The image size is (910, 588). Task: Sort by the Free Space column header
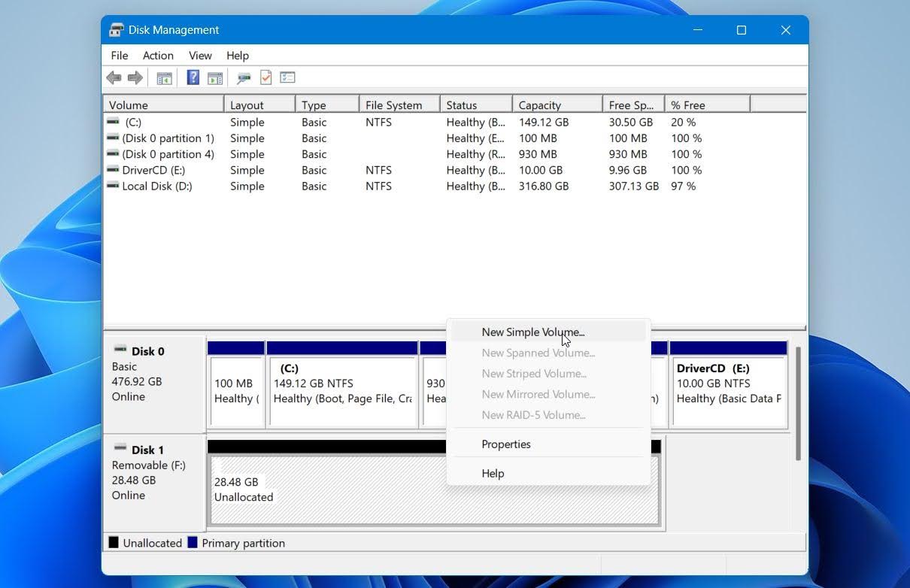coord(633,105)
